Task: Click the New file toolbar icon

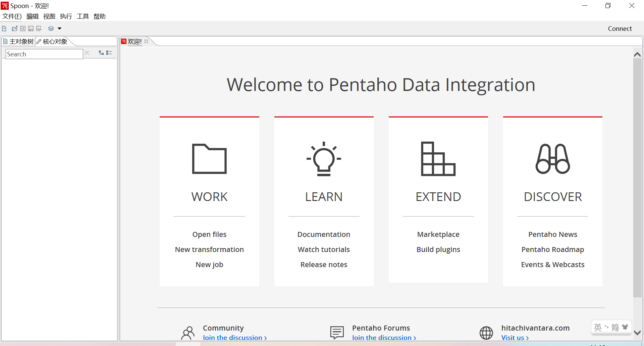Action: click(x=4, y=29)
